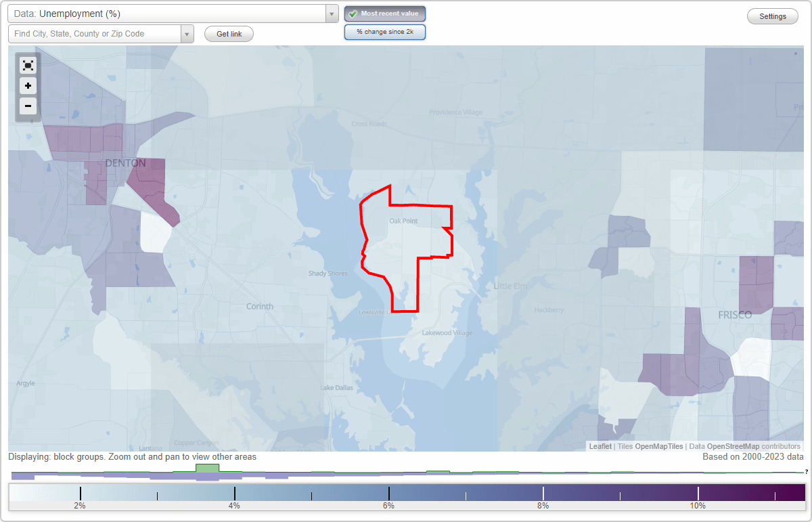Click the 2% mark on color scale
This screenshot has width=812, height=522.
pyautogui.click(x=80, y=506)
